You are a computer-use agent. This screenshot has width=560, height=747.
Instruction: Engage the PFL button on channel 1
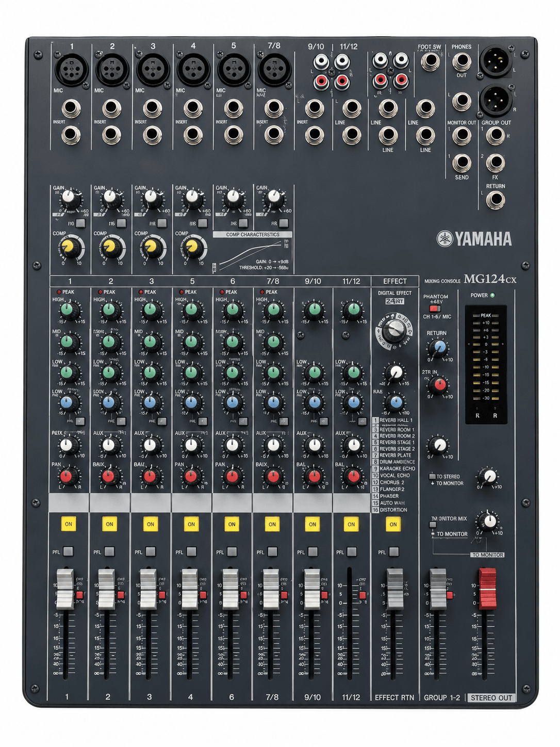[x=68, y=551]
